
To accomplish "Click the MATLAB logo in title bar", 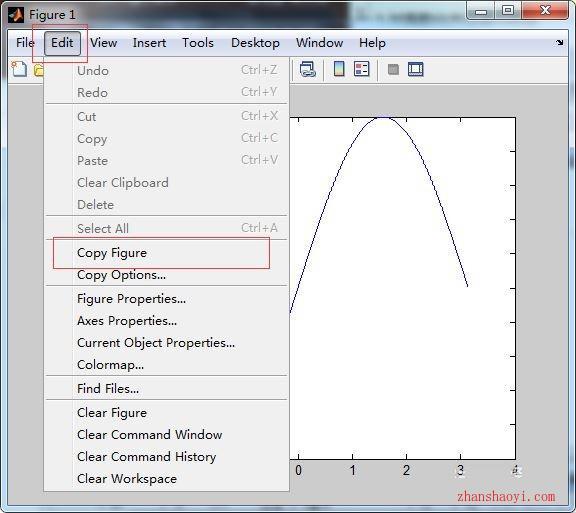I will (x=16, y=15).
